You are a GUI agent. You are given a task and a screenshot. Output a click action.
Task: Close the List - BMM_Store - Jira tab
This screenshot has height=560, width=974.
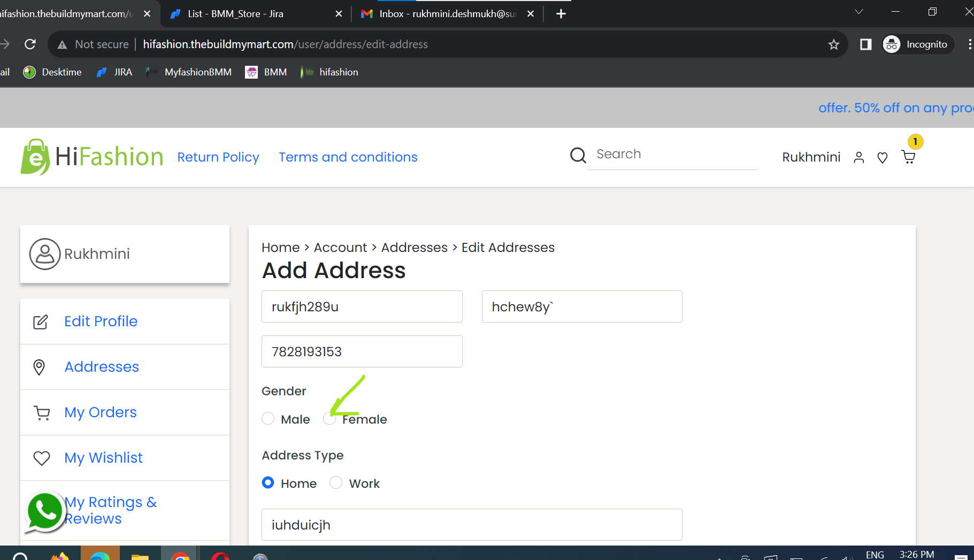tap(339, 14)
